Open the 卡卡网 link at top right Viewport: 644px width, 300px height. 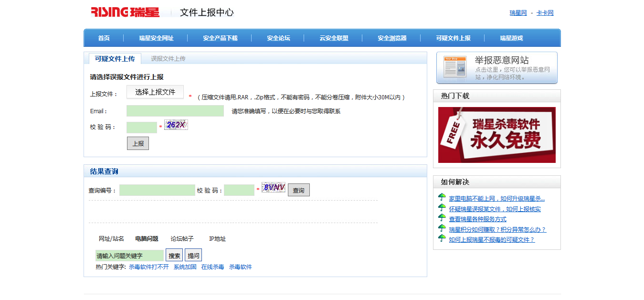click(545, 13)
